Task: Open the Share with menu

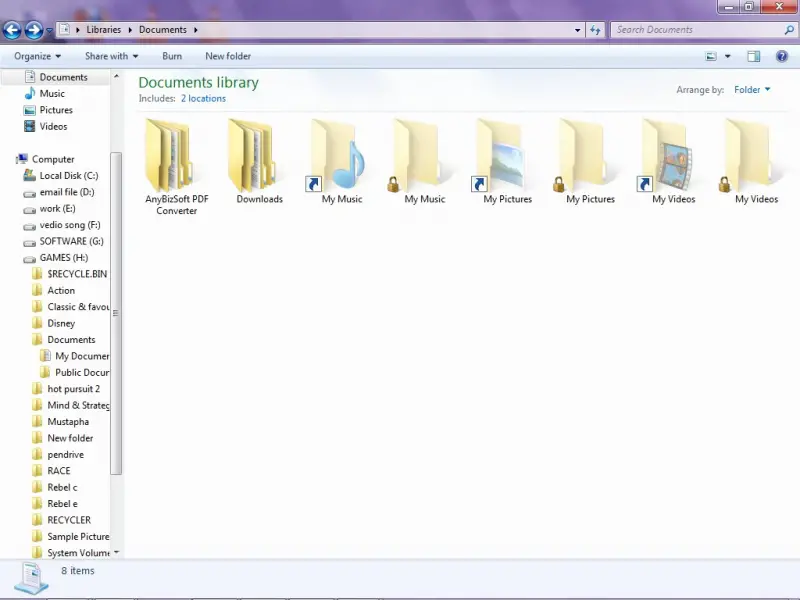Action: [x=111, y=56]
